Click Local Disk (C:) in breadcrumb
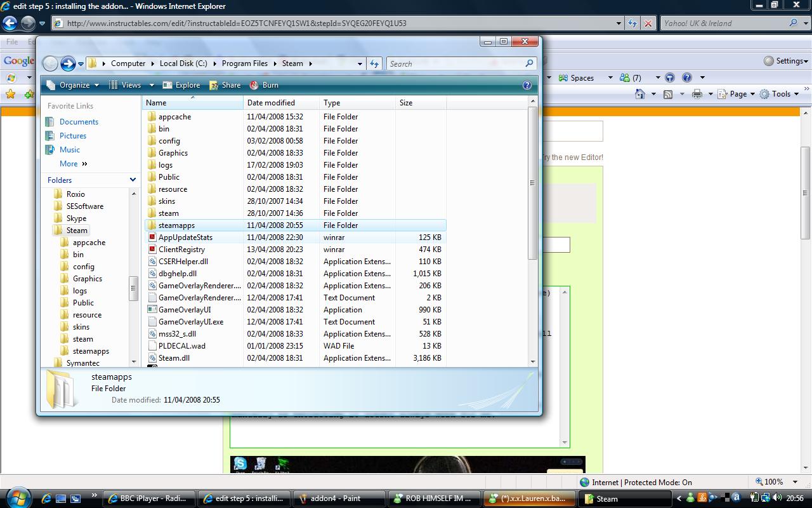 (x=183, y=63)
